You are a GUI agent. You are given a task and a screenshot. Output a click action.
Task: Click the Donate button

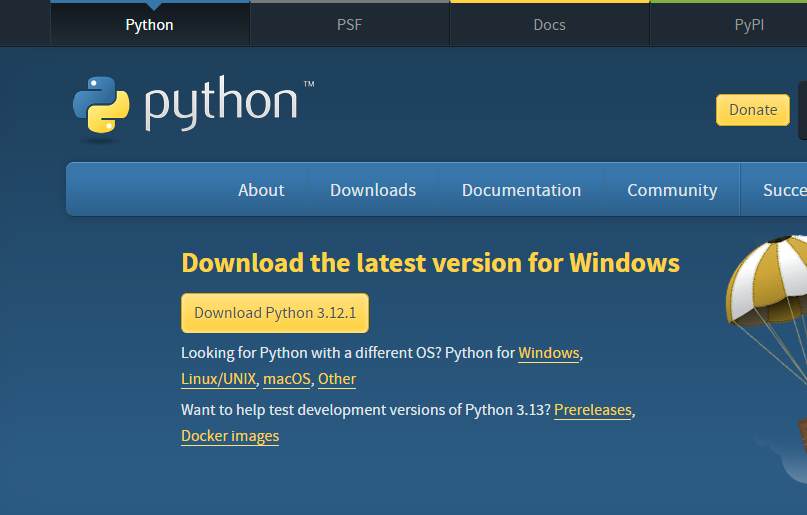752,110
